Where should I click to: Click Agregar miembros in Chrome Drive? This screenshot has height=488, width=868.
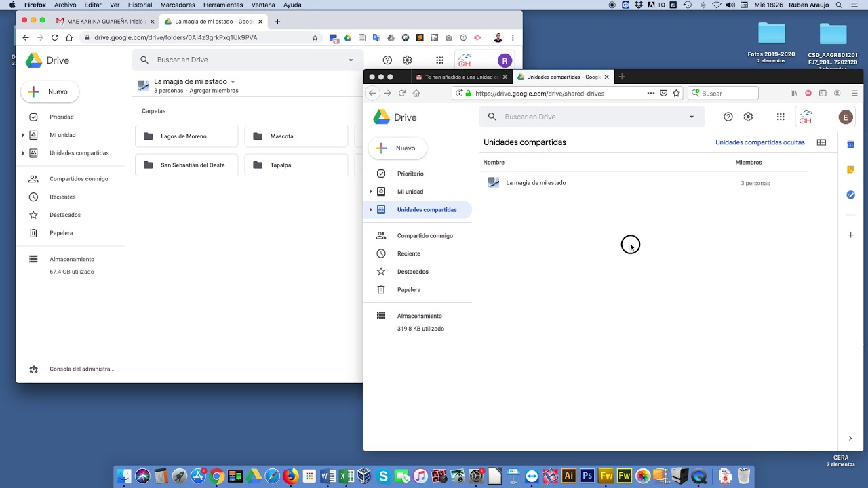[214, 91]
